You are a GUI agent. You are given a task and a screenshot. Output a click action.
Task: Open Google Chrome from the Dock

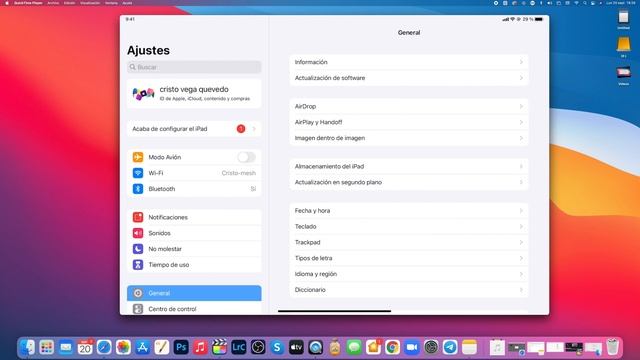[393, 347]
